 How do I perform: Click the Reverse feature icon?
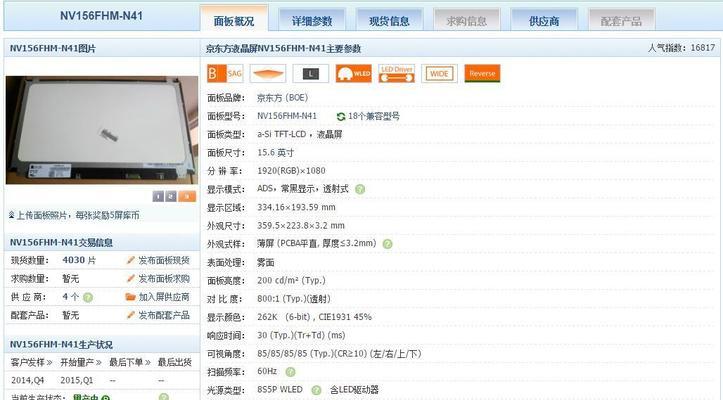coord(482,73)
